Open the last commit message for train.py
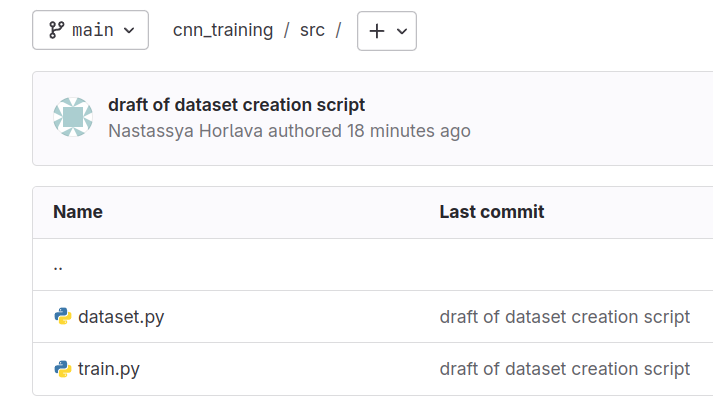 564,369
